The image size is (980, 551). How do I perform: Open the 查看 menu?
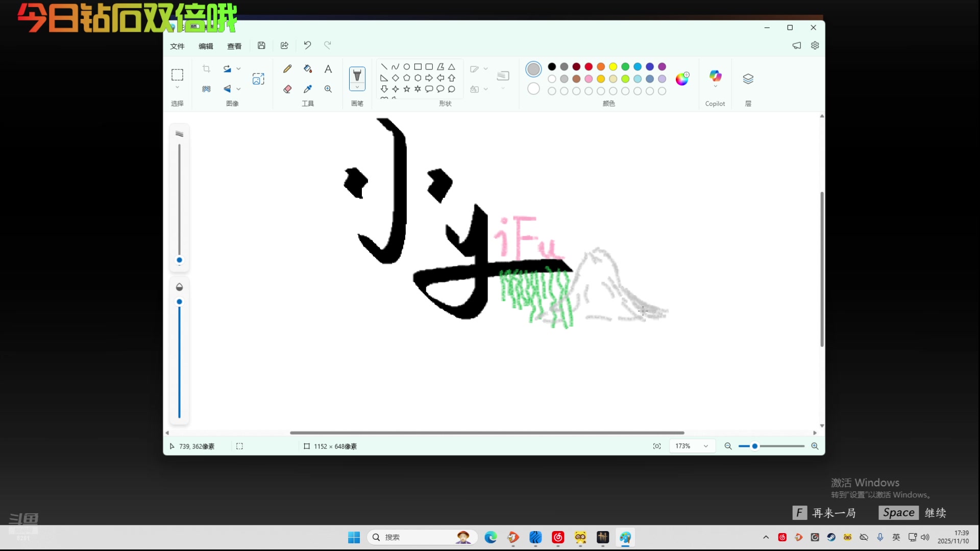point(234,46)
